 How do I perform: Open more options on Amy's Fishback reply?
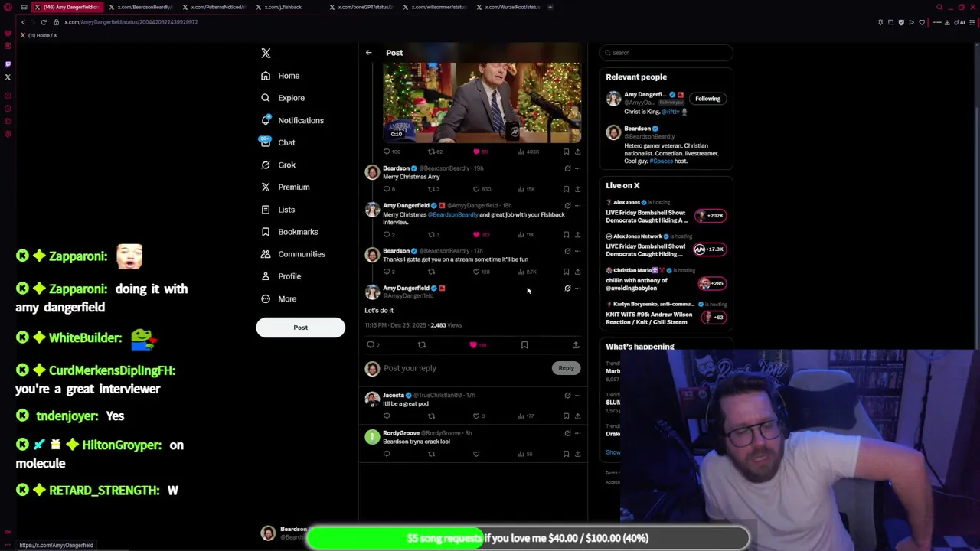click(577, 206)
